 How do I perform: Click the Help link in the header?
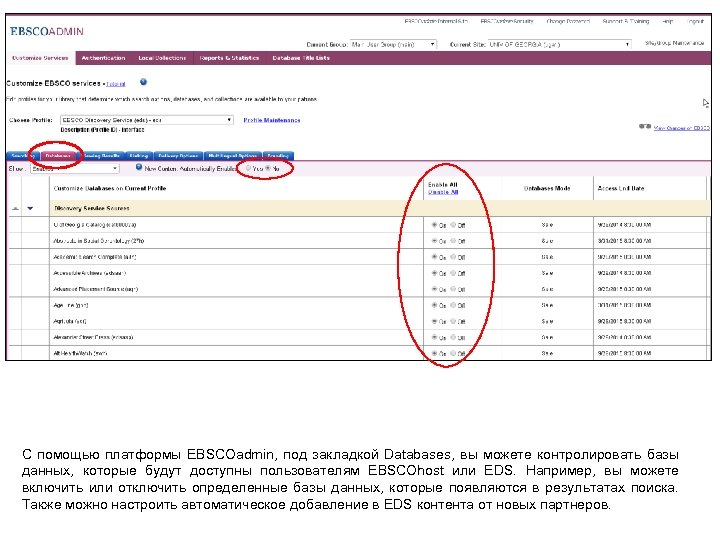point(668,21)
